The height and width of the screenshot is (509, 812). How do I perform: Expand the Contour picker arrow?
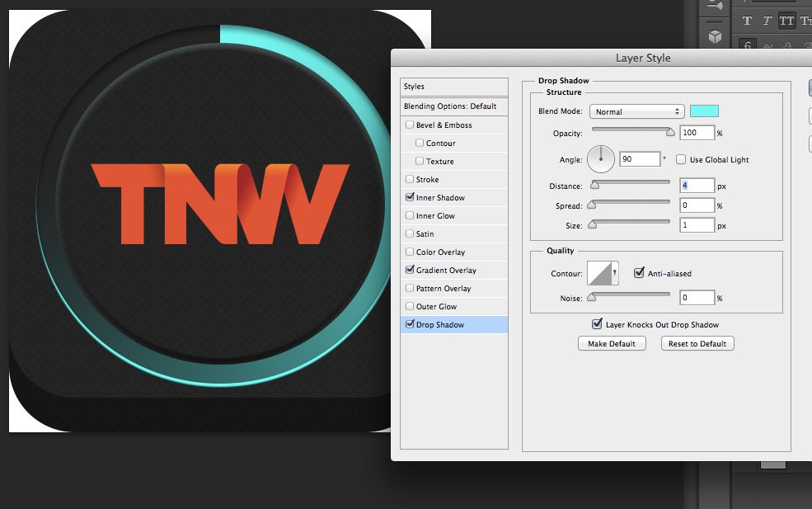pos(615,272)
